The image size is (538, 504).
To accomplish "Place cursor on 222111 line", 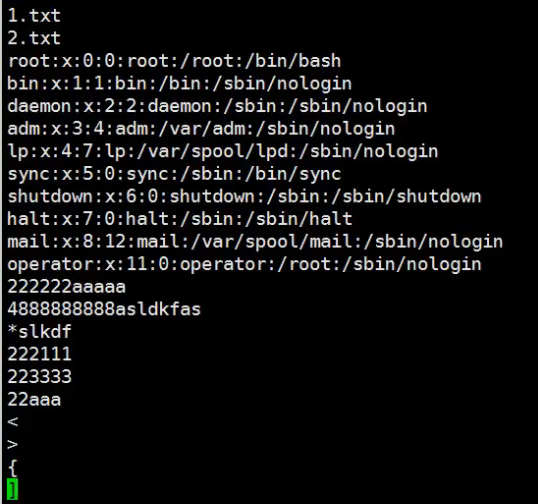I will point(39,354).
